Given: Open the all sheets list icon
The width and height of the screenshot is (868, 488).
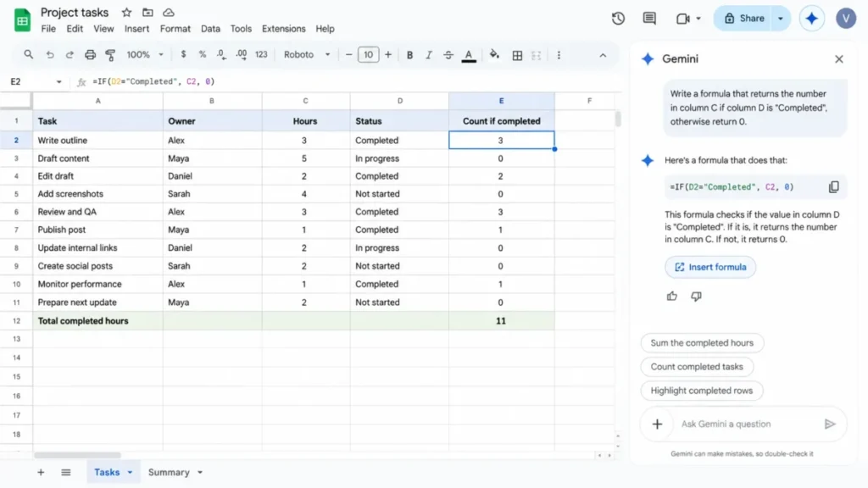Looking at the screenshot, I should pos(66,473).
